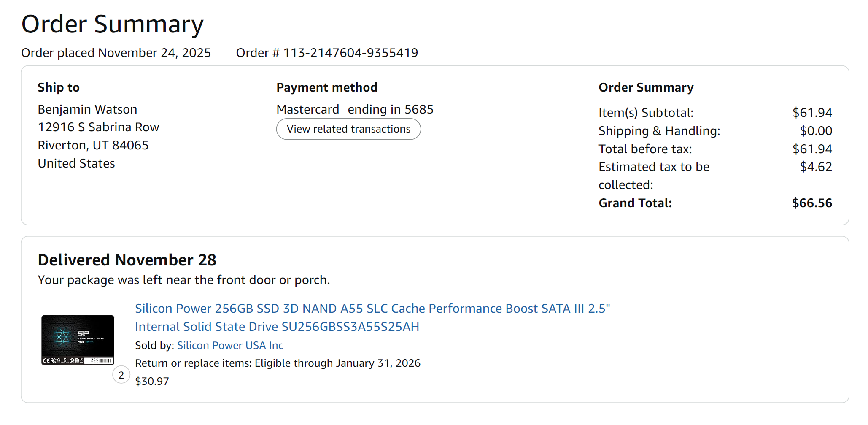
Task: Click the View related transactions button
Action: pos(348,129)
